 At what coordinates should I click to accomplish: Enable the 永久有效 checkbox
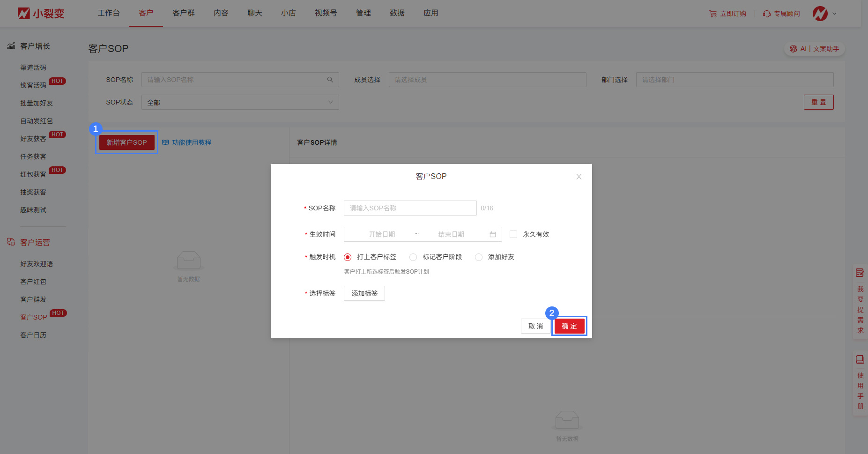click(513, 234)
